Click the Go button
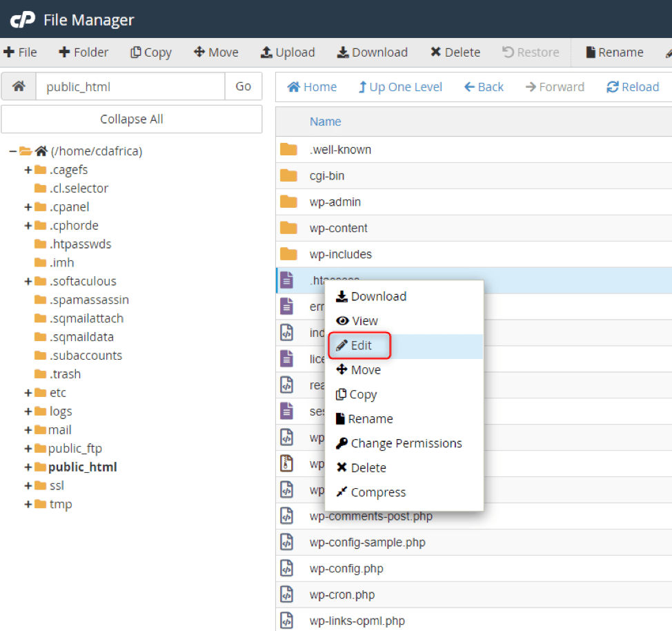 (x=244, y=86)
